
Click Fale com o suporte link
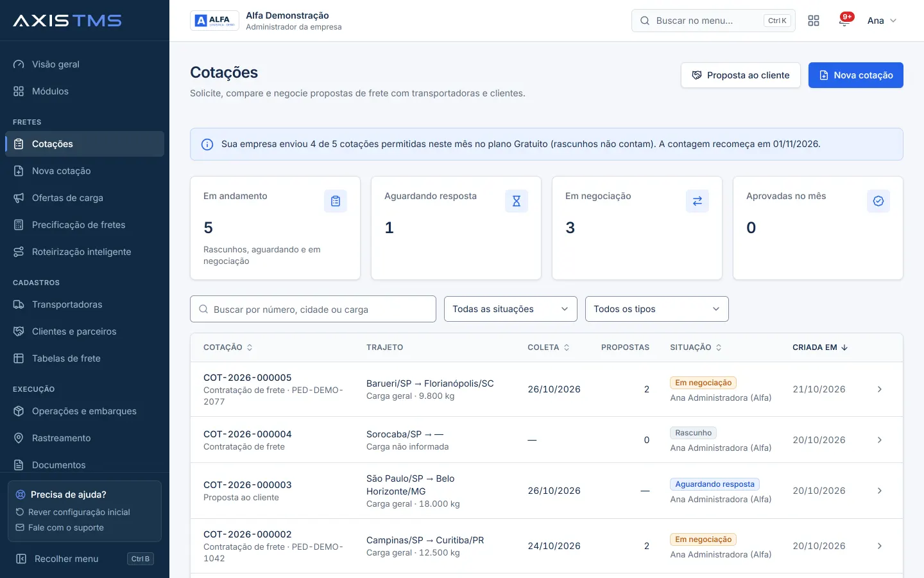pyautogui.click(x=60, y=527)
